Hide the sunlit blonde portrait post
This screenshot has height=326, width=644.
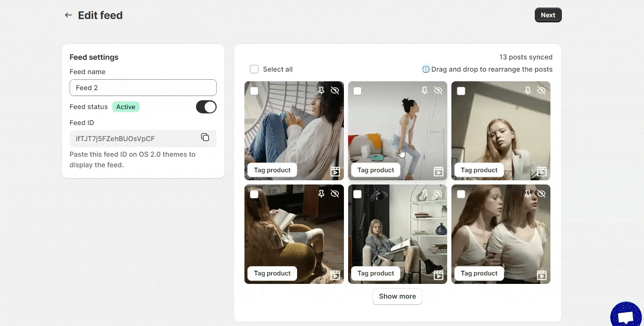tap(542, 91)
